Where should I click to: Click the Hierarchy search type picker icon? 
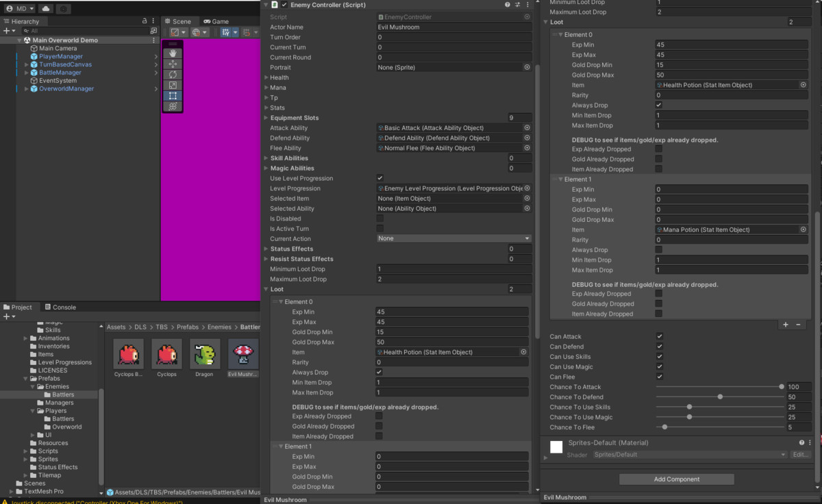coord(153,31)
